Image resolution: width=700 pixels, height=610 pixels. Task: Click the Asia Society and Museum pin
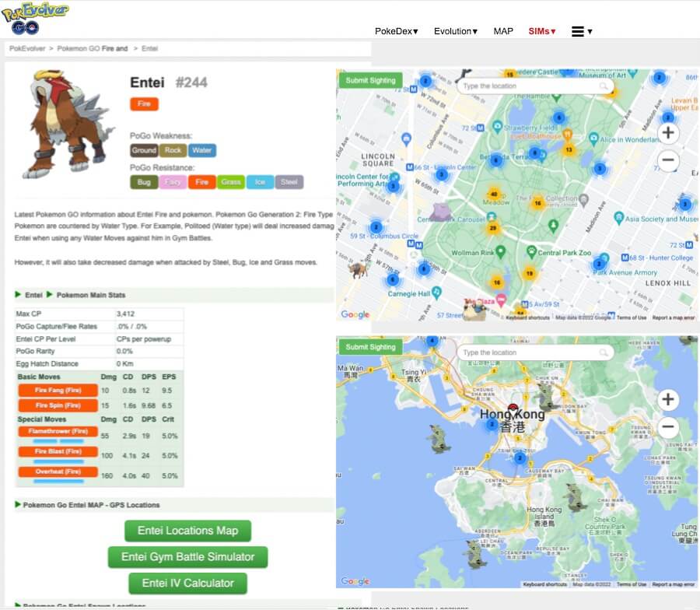(x=619, y=218)
